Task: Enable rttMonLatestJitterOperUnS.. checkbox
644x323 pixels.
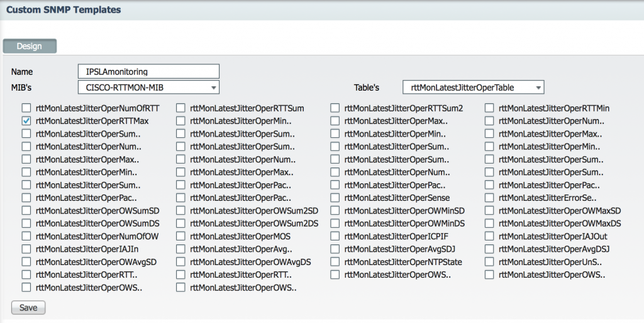Action: point(489,262)
